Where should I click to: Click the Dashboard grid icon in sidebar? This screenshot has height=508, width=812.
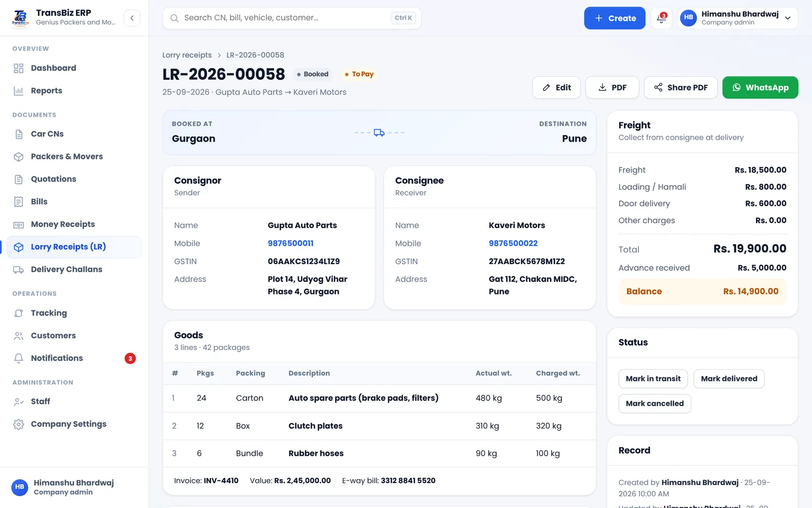tap(19, 68)
